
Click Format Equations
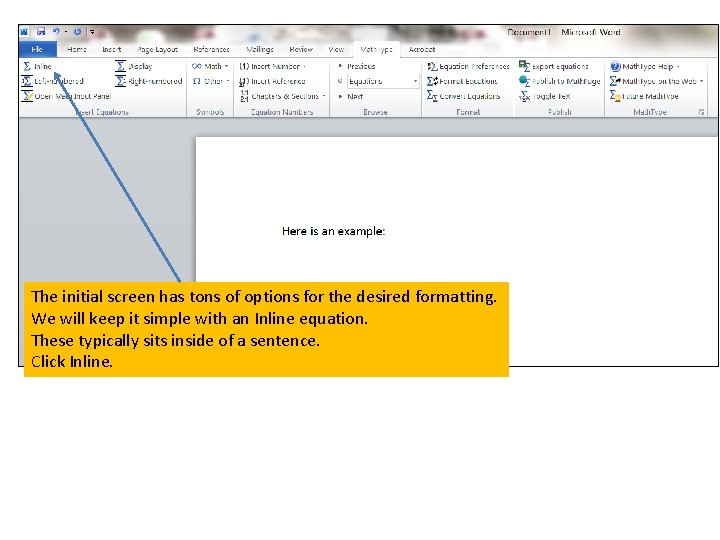point(462,81)
